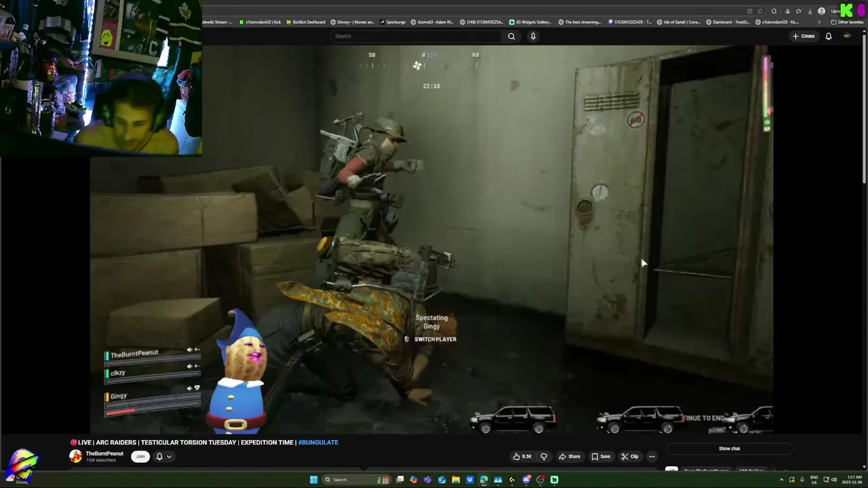
Task: Open Task View on taskbar
Action: (399, 480)
